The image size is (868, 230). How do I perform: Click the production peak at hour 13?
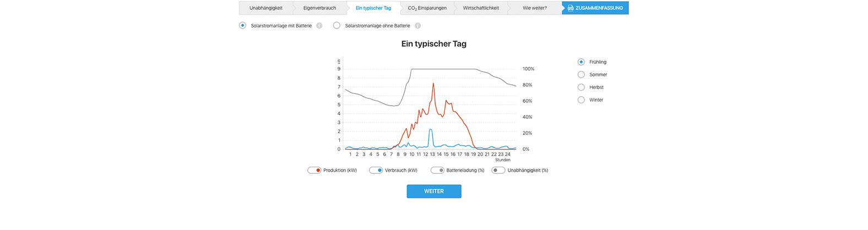coord(433,84)
